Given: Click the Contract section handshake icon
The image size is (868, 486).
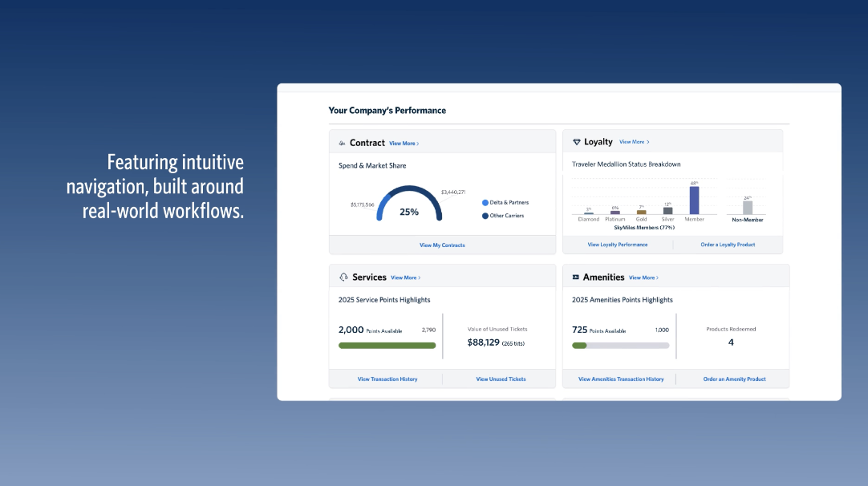Looking at the screenshot, I should pos(343,144).
